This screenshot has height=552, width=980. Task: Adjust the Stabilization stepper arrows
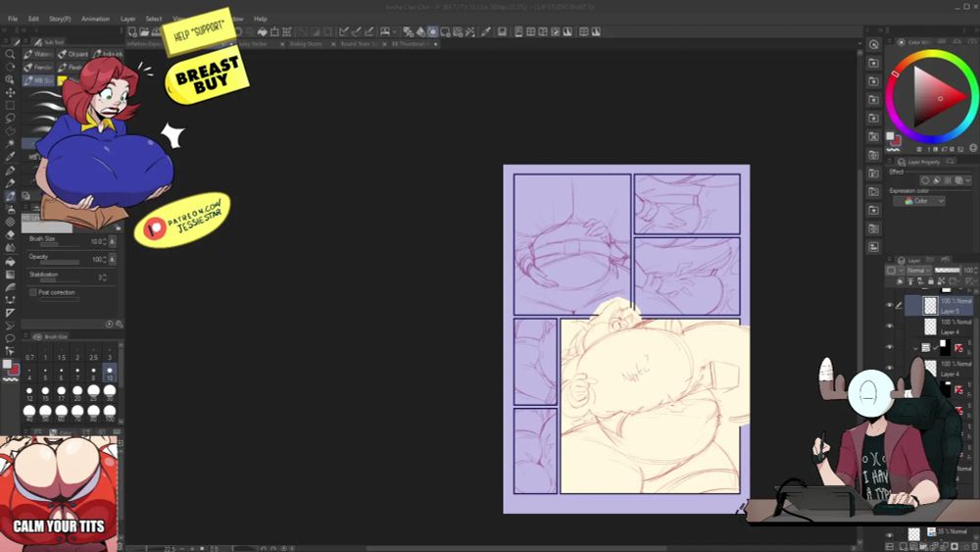[104, 276]
